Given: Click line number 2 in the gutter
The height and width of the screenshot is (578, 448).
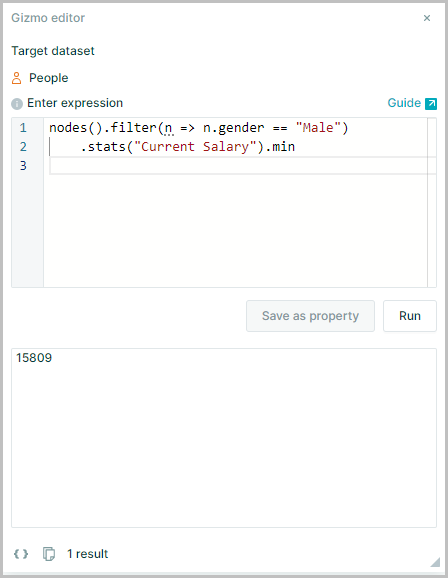Looking at the screenshot, I should (23, 147).
